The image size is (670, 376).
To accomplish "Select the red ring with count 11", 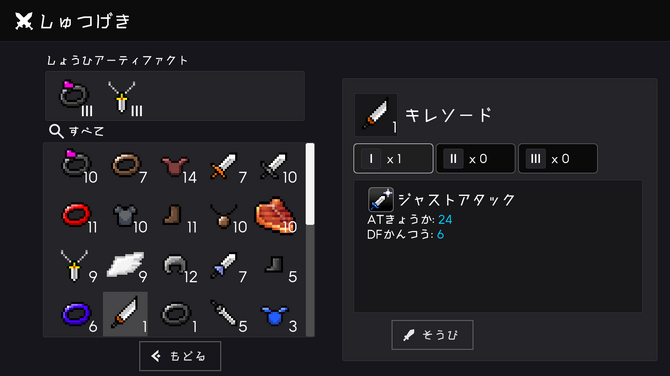I will tap(76, 214).
